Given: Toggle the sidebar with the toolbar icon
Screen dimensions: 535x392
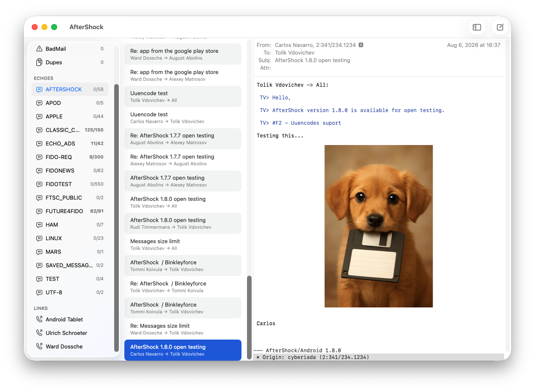Looking at the screenshot, I should tap(477, 27).
